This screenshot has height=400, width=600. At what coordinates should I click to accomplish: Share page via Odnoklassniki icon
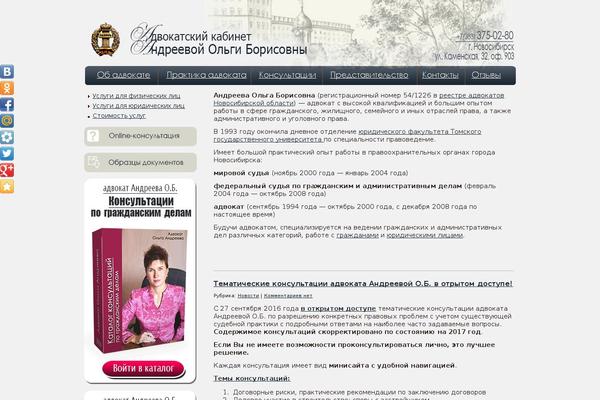click(x=7, y=88)
